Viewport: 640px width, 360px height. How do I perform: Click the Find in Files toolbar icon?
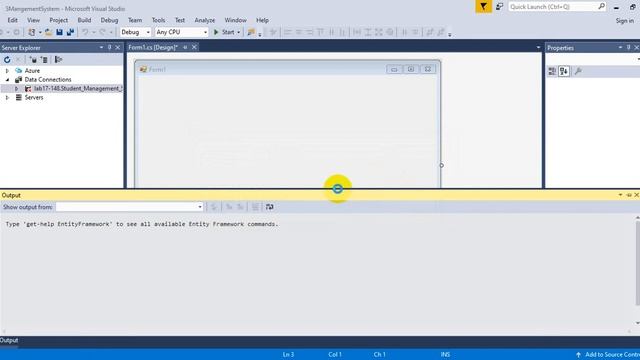[x=251, y=32]
